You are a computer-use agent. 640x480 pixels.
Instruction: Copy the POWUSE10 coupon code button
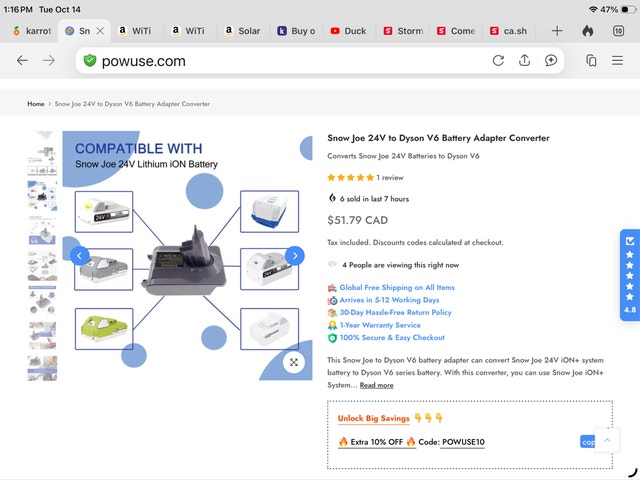click(x=587, y=442)
